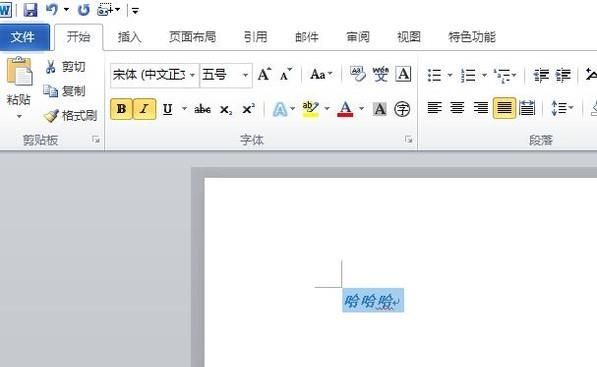Click the Text Effects glowing A icon

(280, 110)
